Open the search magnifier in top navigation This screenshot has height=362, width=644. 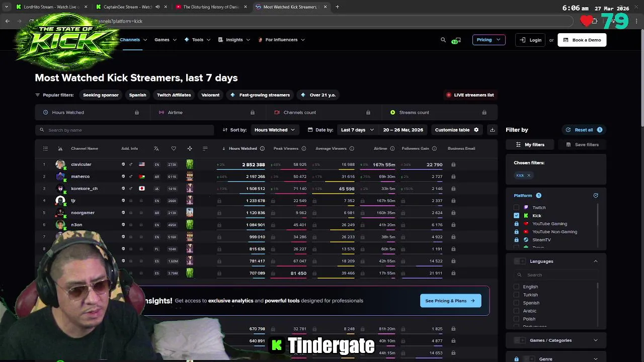[x=443, y=40]
